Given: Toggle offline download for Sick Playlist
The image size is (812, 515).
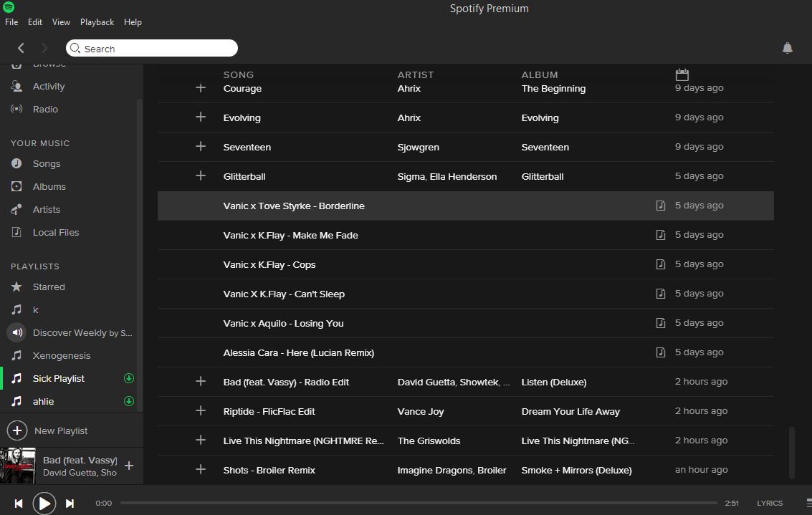Looking at the screenshot, I should click(129, 378).
